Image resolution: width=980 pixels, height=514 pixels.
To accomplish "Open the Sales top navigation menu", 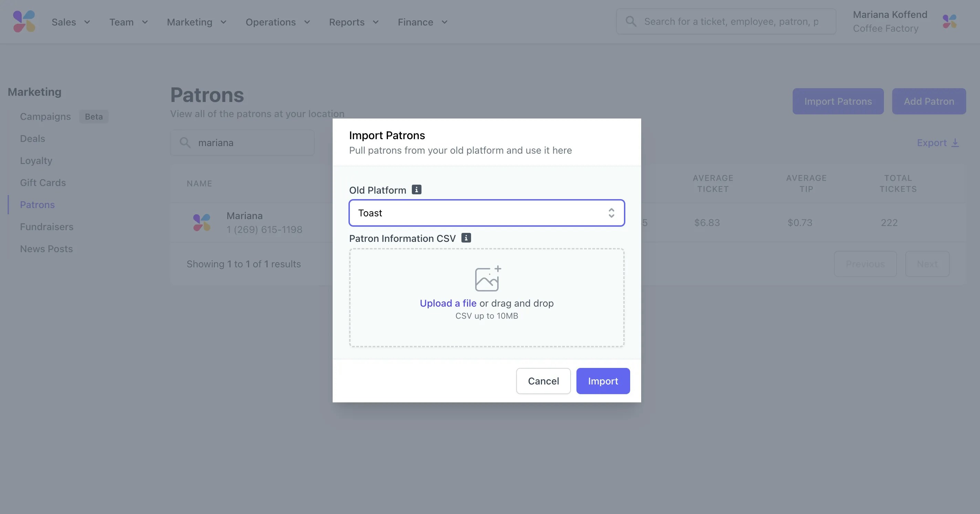I will 71,22.
